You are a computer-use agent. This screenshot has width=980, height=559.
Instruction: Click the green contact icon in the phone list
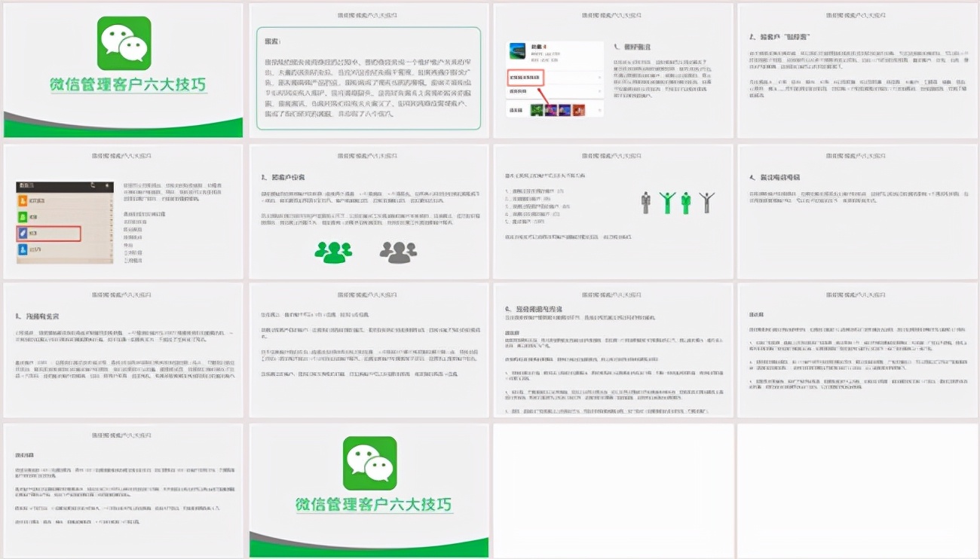(x=23, y=217)
